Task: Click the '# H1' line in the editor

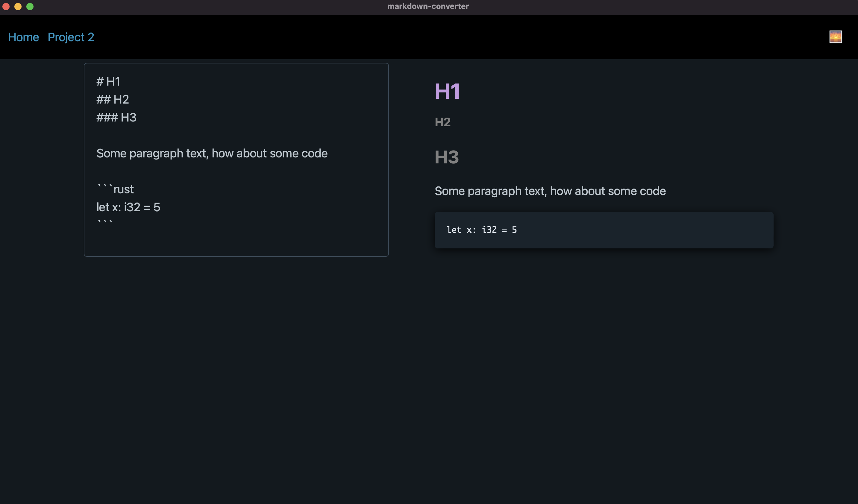Action: click(x=108, y=81)
